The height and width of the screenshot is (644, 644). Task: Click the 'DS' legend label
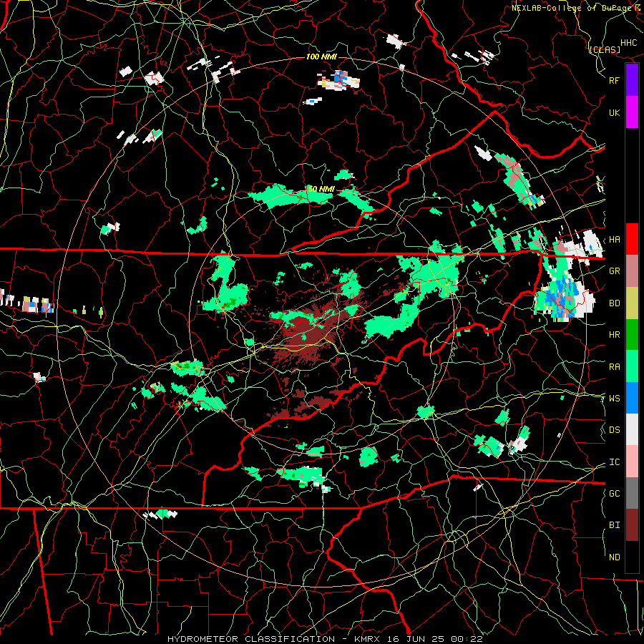point(614,430)
